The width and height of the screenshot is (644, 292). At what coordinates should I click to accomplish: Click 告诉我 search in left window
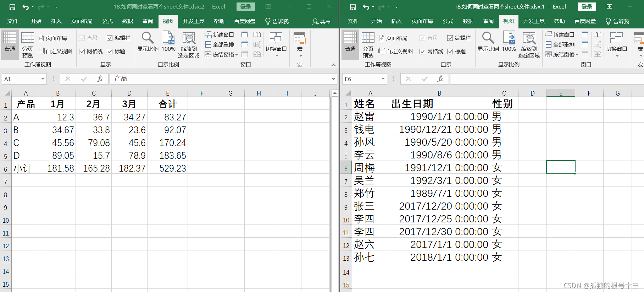coord(277,22)
